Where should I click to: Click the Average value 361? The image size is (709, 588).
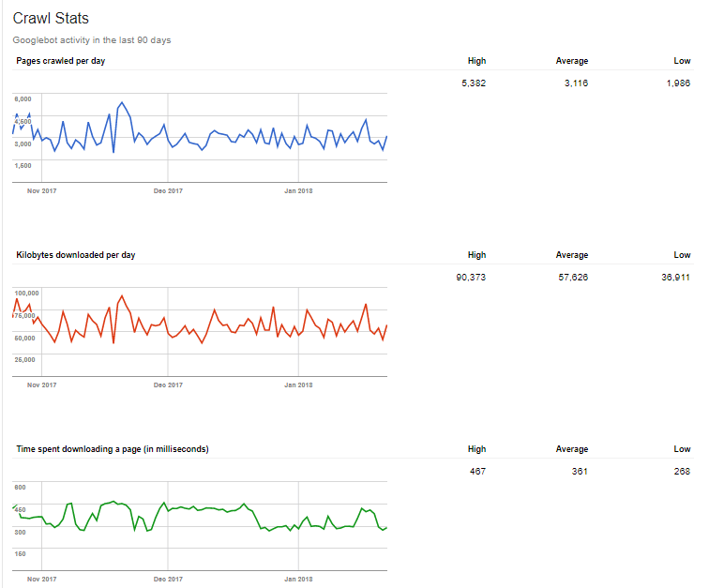(580, 471)
